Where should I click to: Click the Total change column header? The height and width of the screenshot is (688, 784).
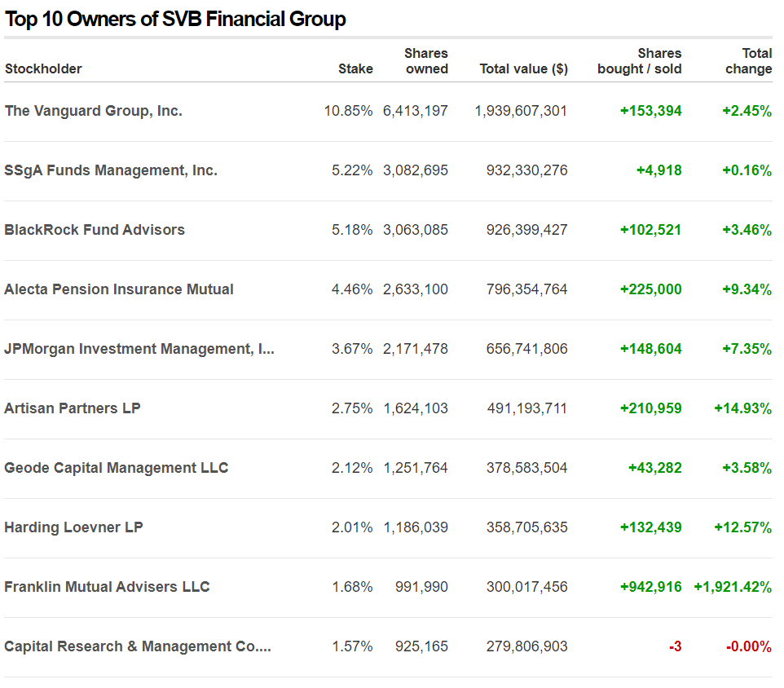tap(748, 61)
